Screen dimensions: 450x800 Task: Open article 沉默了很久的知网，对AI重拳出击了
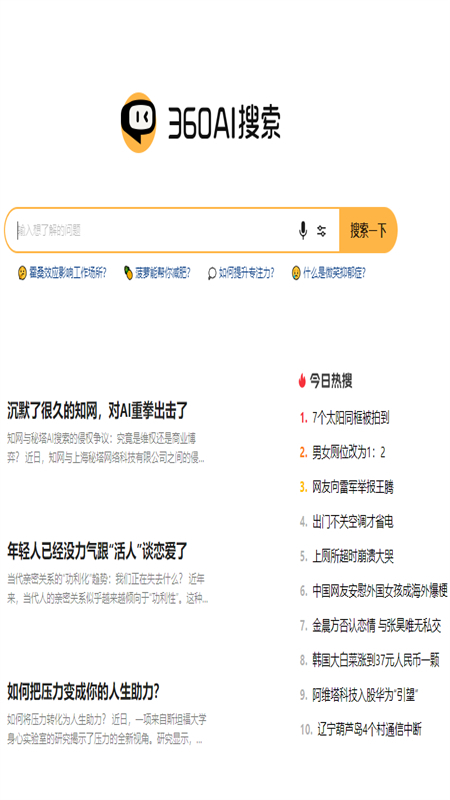(x=97, y=411)
